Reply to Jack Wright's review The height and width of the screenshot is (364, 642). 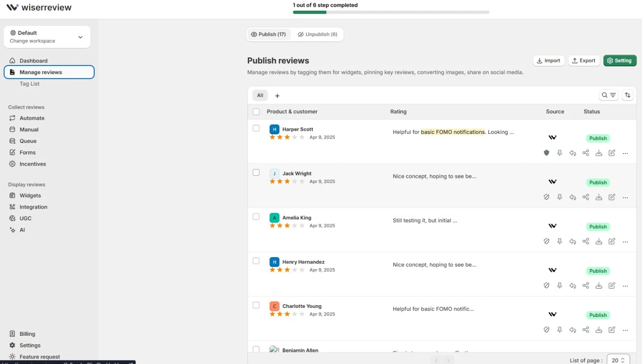573,197
